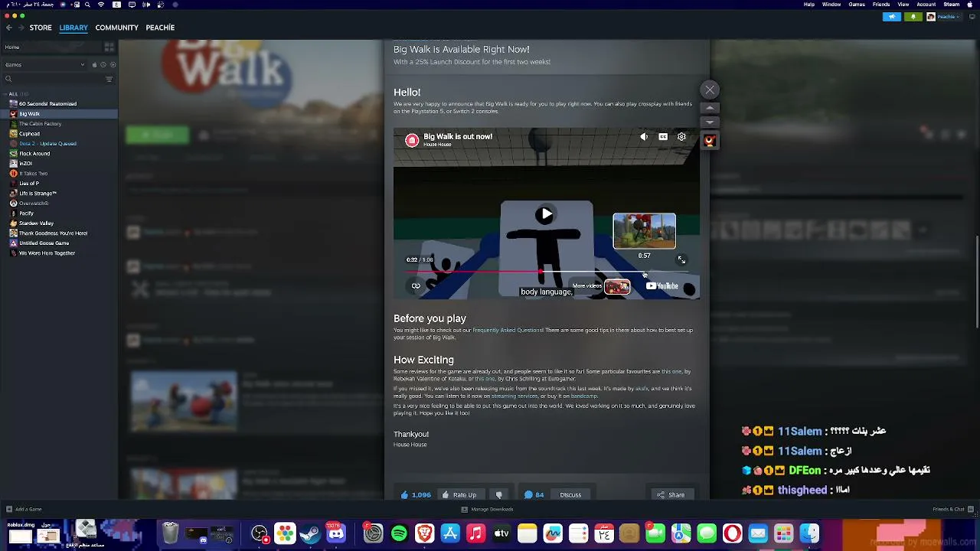Image resolution: width=980 pixels, height=551 pixels.
Task: Open the Friends menu in menu bar
Action: click(881, 5)
